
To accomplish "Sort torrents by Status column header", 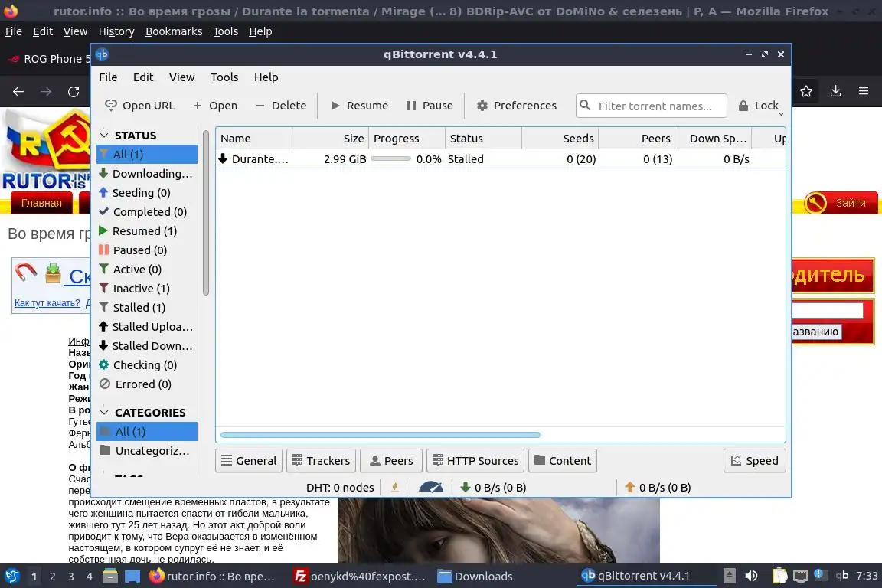I will [483, 139].
